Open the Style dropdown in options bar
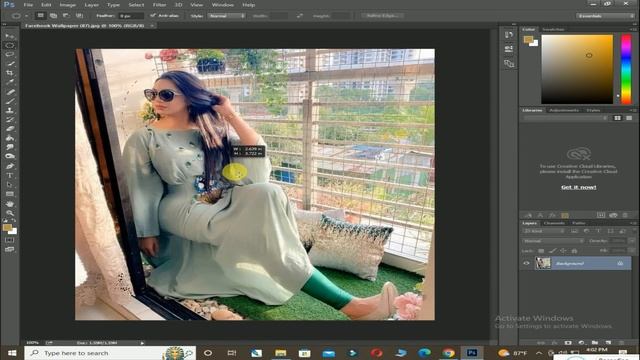This screenshot has height=360, width=640. click(x=227, y=16)
